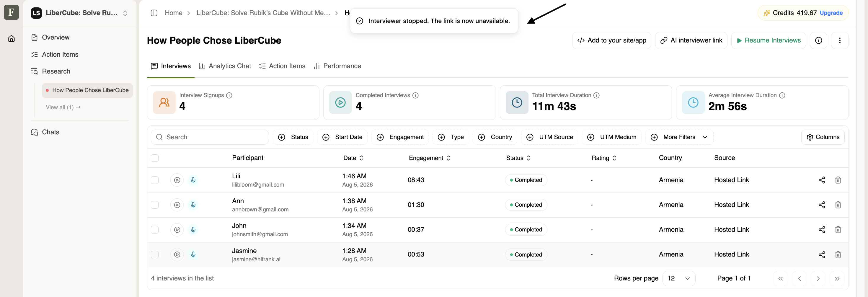Delete Ann's interview
Image resolution: width=868 pixels, height=297 pixels.
(x=838, y=205)
